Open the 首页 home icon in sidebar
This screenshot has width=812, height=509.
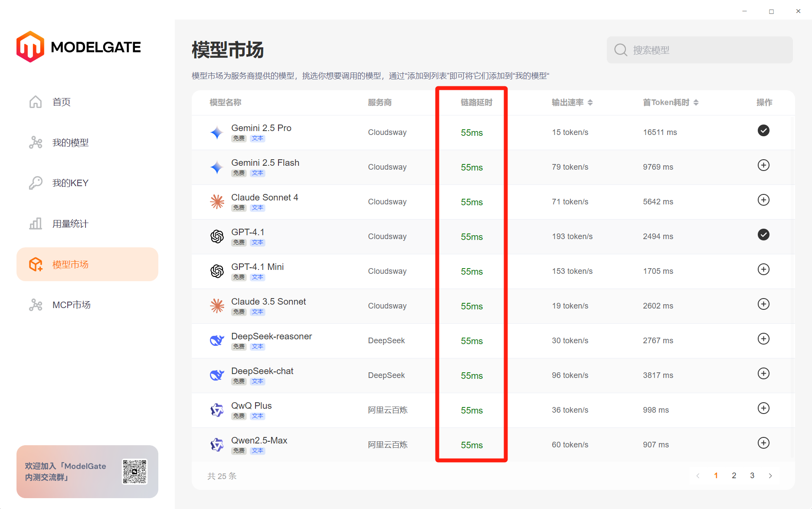(36, 102)
